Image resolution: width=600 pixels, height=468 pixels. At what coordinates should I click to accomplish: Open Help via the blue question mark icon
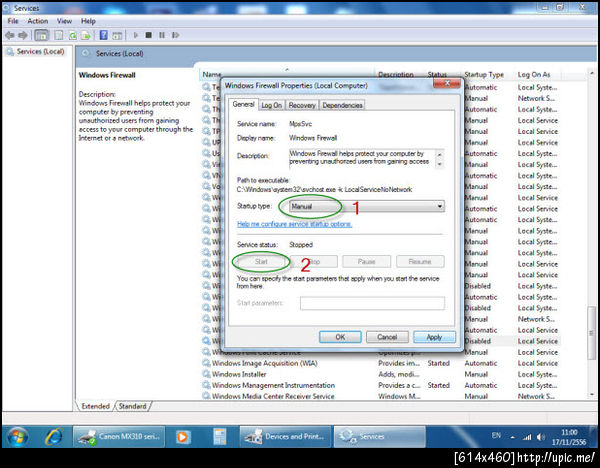point(103,35)
